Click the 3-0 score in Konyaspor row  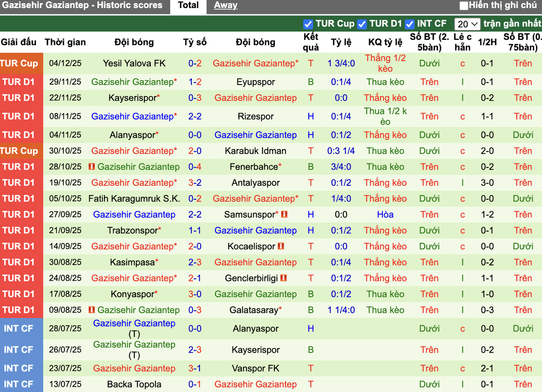[x=195, y=294]
